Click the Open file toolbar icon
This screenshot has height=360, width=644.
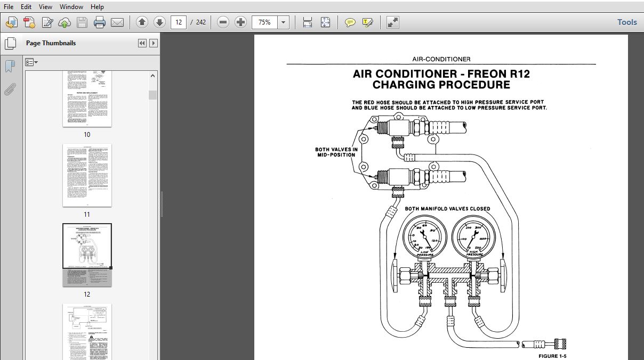12,22
